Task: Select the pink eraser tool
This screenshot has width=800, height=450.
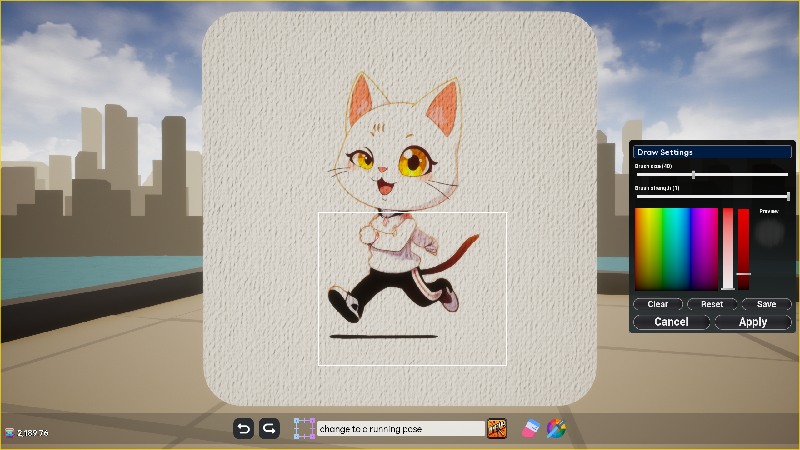Action: pos(531,429)
